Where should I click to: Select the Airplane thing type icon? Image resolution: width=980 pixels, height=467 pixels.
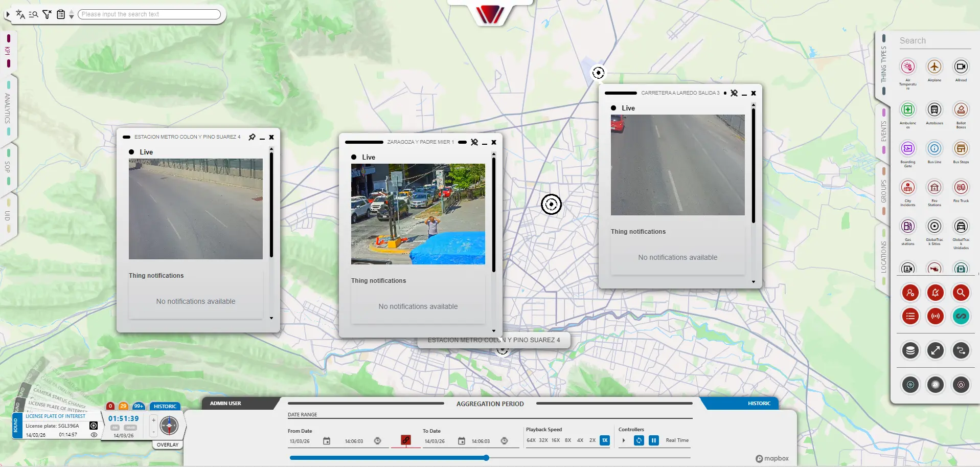934,67
